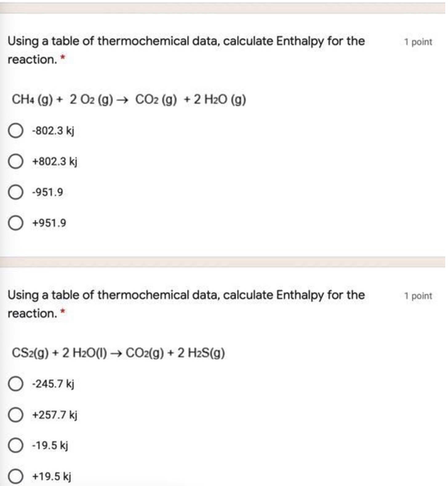The height and width of the screenshot is (486, 448).
Task: Click 2 H2O (g) in the first equation
Action: pos(220,99)
